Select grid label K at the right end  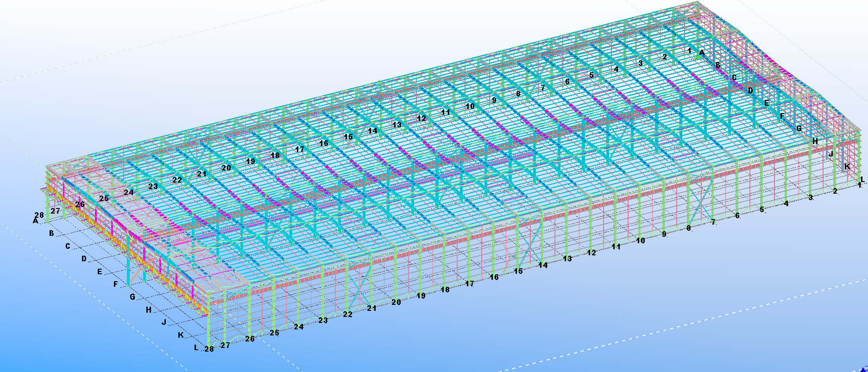847,166
